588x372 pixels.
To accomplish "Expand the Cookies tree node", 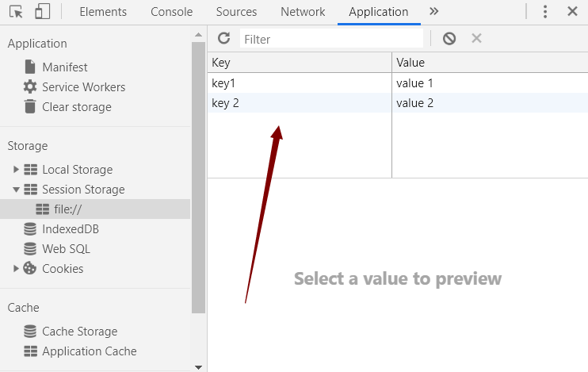I will pyautogui.click(x=16, y=269).
